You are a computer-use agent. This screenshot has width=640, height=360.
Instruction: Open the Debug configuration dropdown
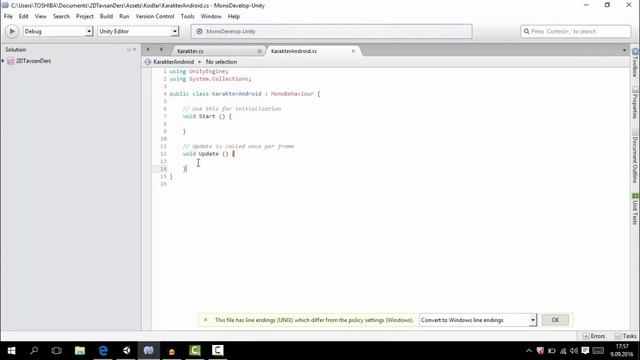coord(58,31)
